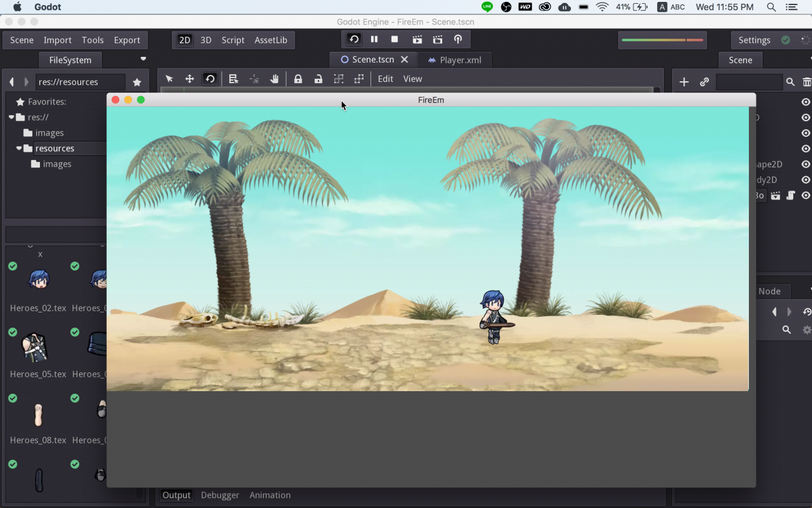Screen dimensions: 812x508
Task: Collapse the res:// folder tree
Action: click(11, 117)
